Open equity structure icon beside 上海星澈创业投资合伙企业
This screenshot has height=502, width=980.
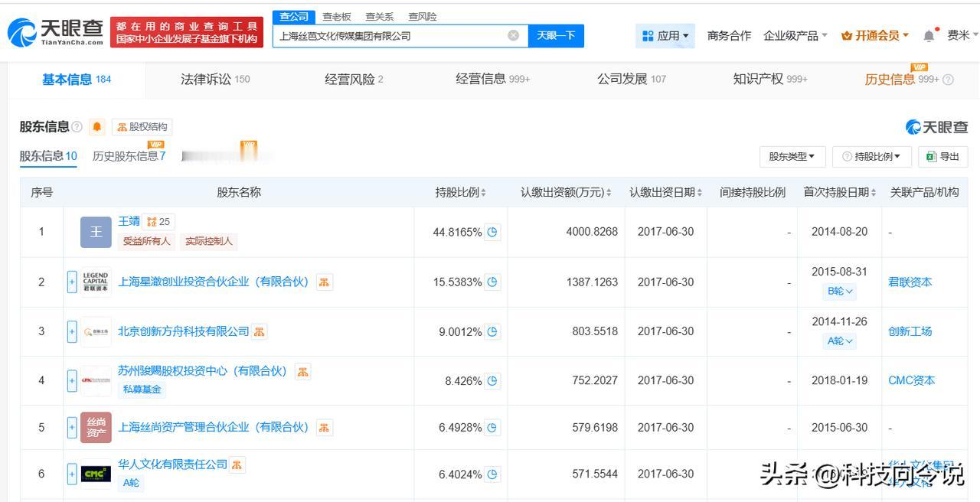324,282
